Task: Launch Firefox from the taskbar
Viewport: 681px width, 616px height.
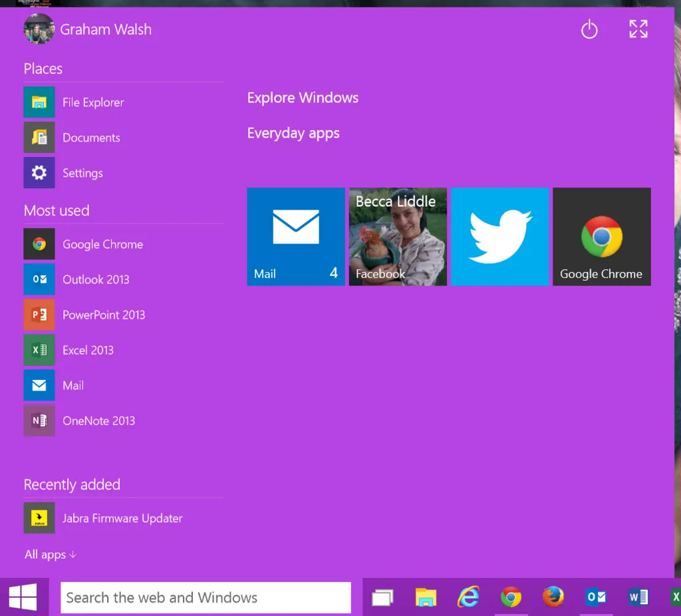Action: click(x=553, y=597)
